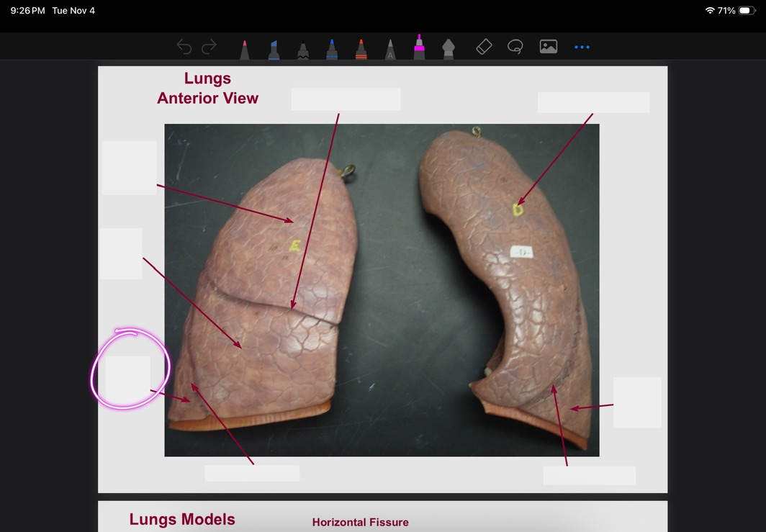Select the lasso selection tool

515,48
